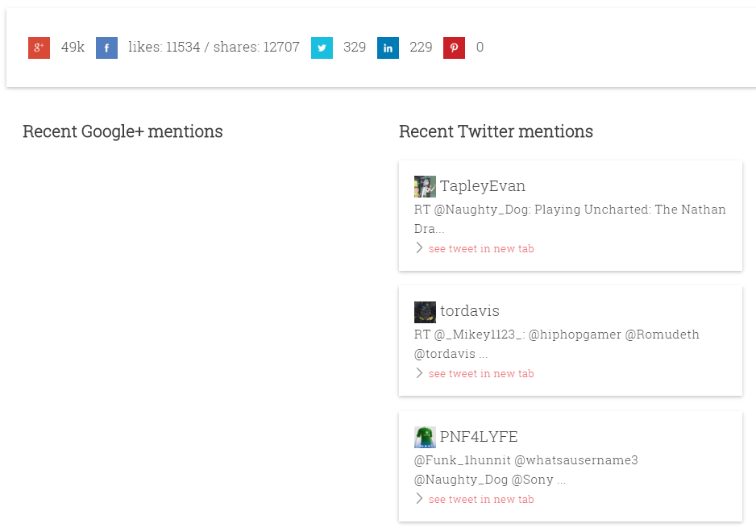This screenshot has width=756, height=532.
Task: Click TapleyEvan's profile avatar
Action: [425, 186]
